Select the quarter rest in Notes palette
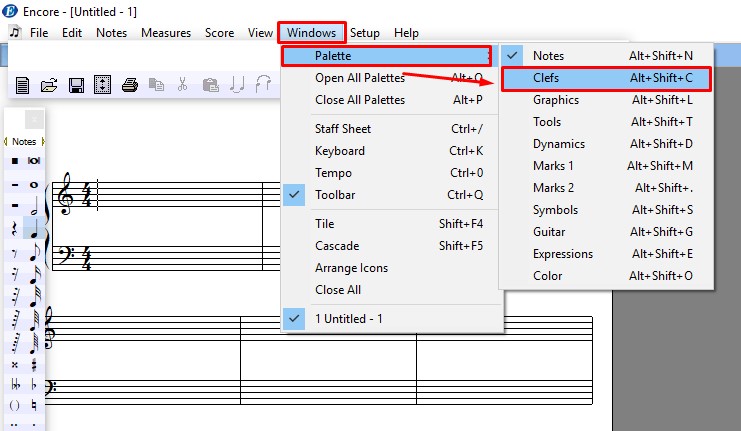Image resolution: width=741 pixels, height=431 pixels. tap(15, 229)
